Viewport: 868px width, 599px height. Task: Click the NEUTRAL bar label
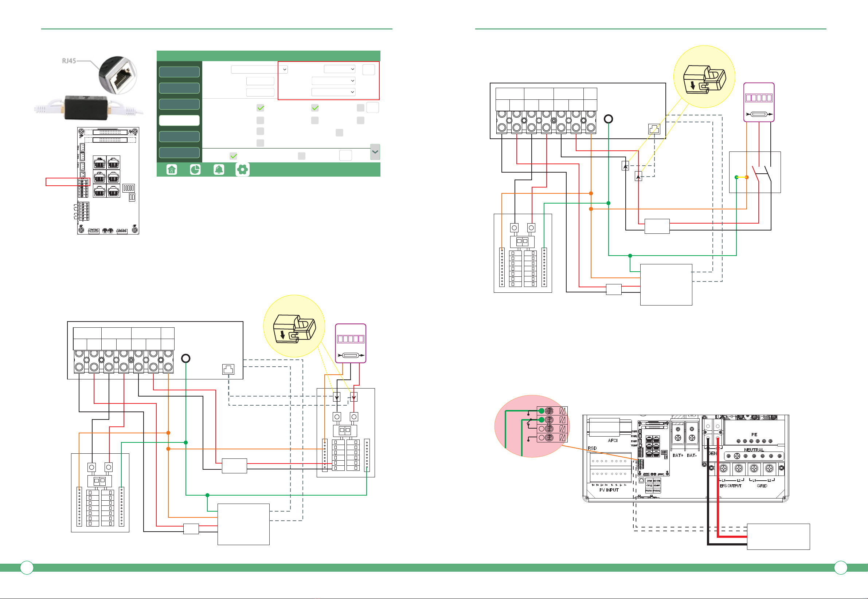click(754, 450)
